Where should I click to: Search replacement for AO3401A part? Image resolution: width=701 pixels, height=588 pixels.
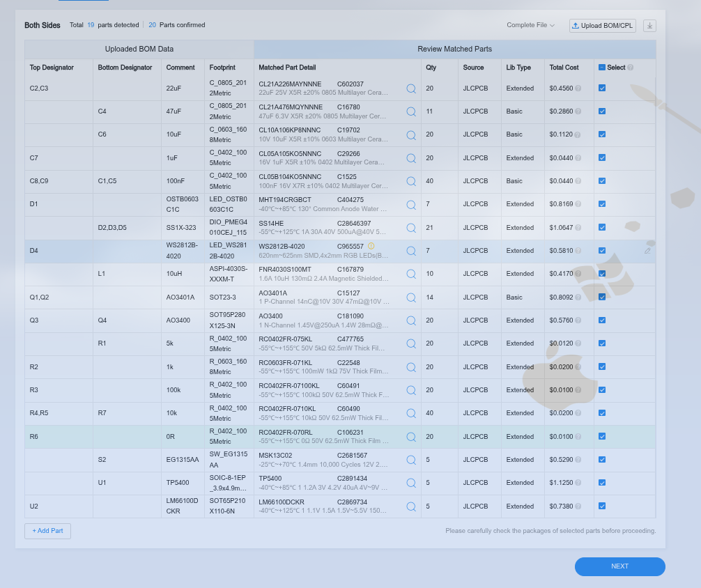click(x=411, y=297)
